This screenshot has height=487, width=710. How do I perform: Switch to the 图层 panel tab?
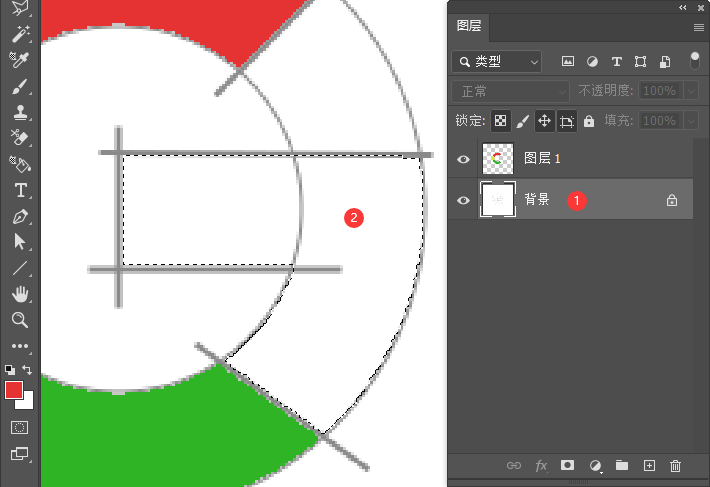[x=469, y=26]
